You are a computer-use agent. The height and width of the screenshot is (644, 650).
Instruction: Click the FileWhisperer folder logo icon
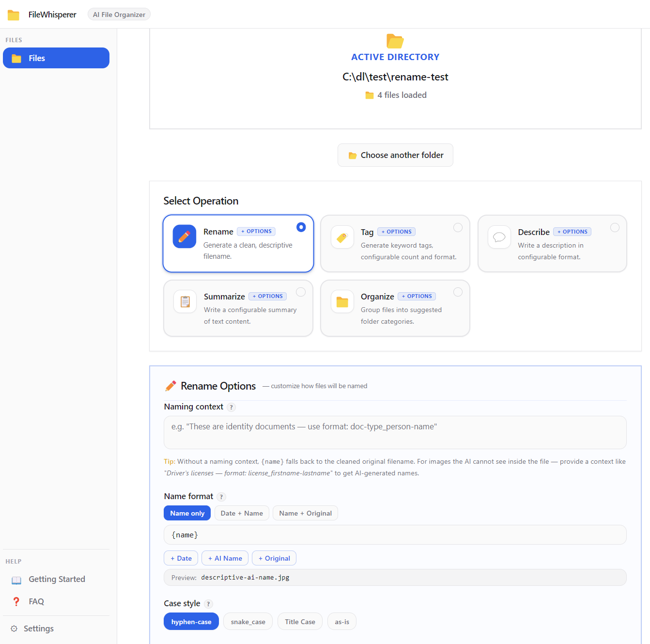point(14,15)
